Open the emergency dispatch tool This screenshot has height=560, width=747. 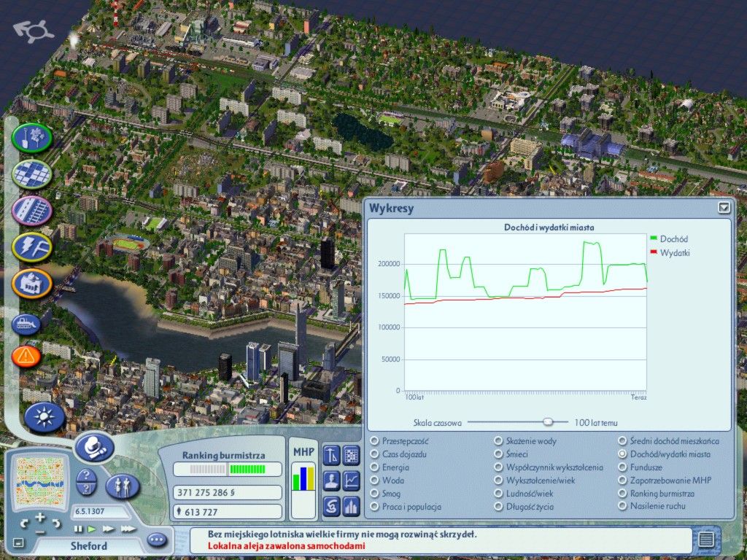pyautogui.click(x=26, y=356)
